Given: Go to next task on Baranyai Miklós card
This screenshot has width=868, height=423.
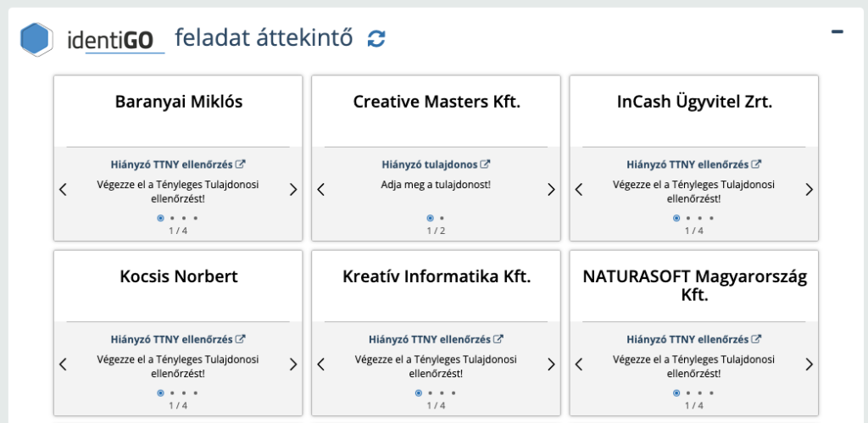Looking at the screenshot, I should coord(293,190).
